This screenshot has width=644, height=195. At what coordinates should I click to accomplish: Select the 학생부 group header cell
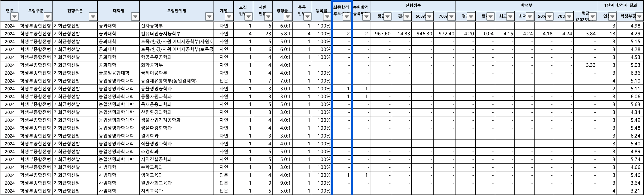(x=526, y=5)
